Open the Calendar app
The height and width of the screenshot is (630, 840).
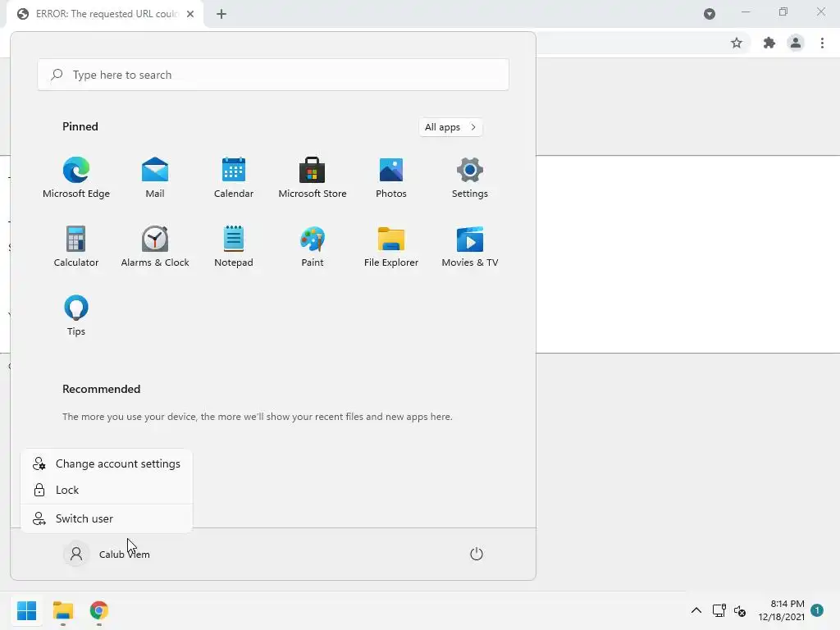point(234,178)
